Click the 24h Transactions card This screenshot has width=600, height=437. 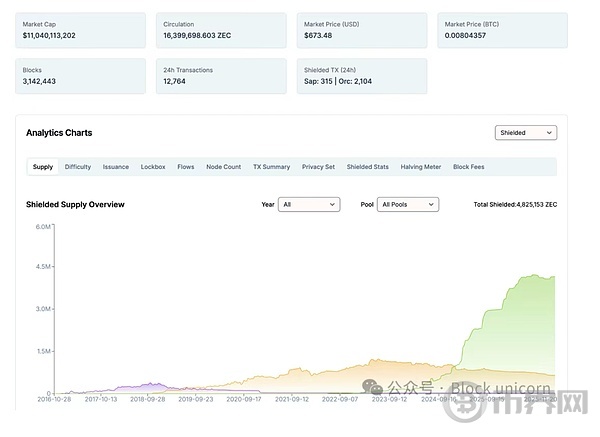click(221, 76)
